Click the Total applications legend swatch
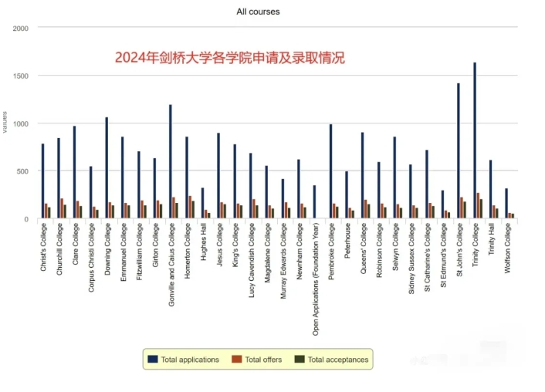Image resolution: width=545 pixels, height=392 pixels. tap(153, 359)
